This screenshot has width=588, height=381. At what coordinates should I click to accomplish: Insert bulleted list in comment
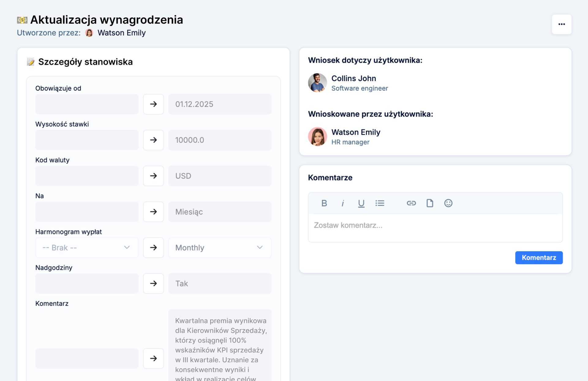coord(380,203)
